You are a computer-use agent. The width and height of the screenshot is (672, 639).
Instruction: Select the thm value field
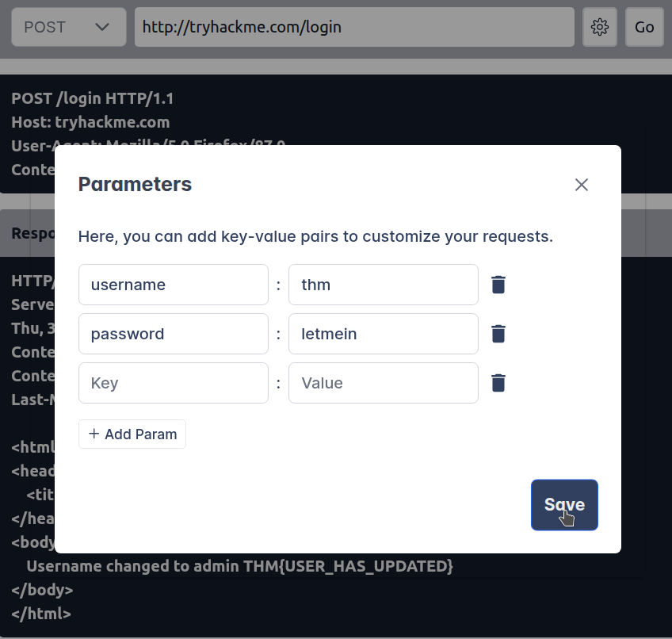(x=383, y=285)
